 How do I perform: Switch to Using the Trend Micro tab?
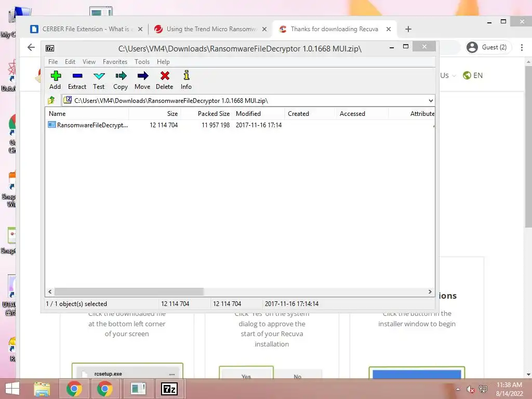(210, 29)
